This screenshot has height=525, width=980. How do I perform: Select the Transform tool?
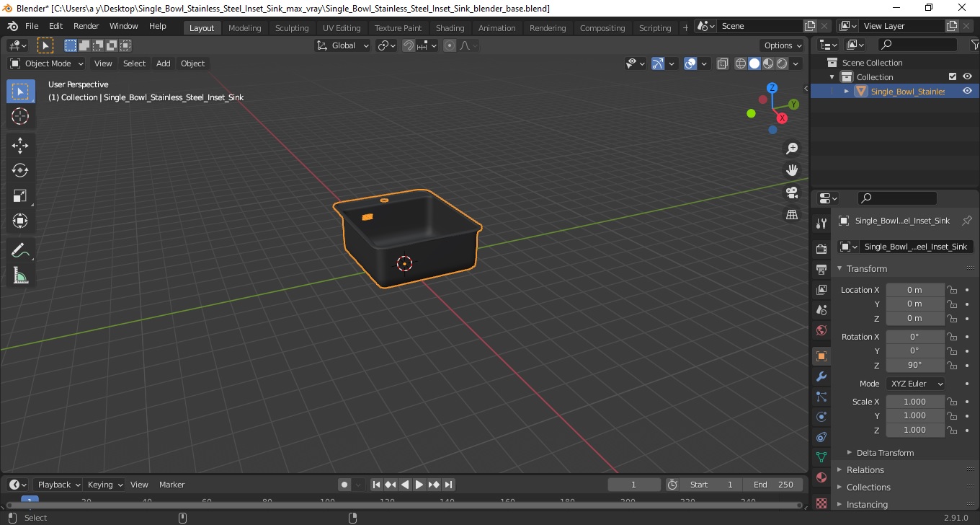pos(20,221)
